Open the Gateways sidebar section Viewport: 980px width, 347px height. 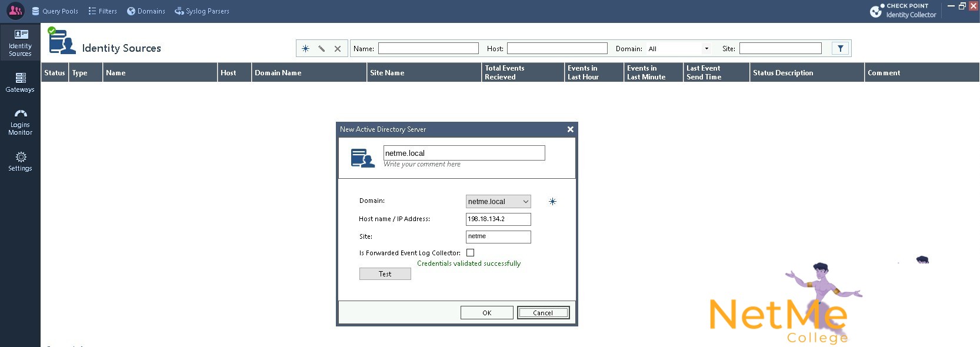point(20,83)
